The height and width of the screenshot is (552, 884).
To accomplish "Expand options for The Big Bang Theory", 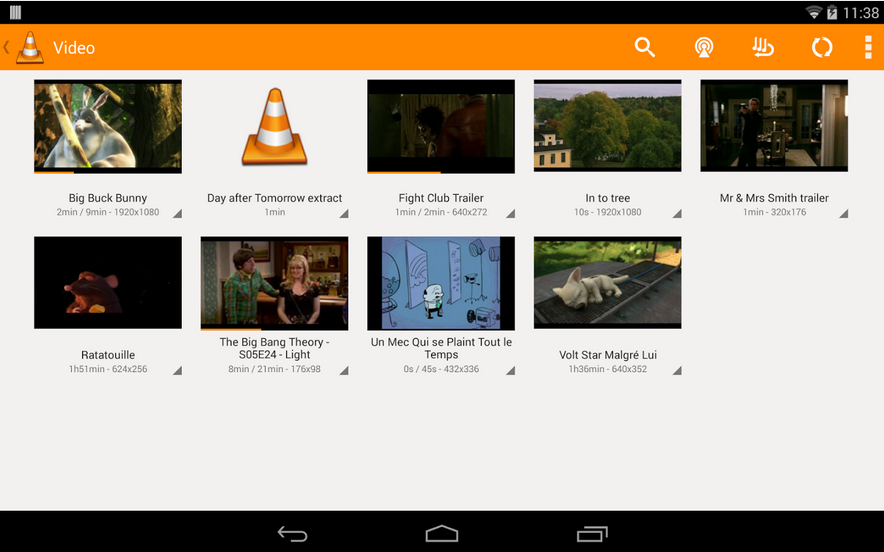I will [344, 370].
